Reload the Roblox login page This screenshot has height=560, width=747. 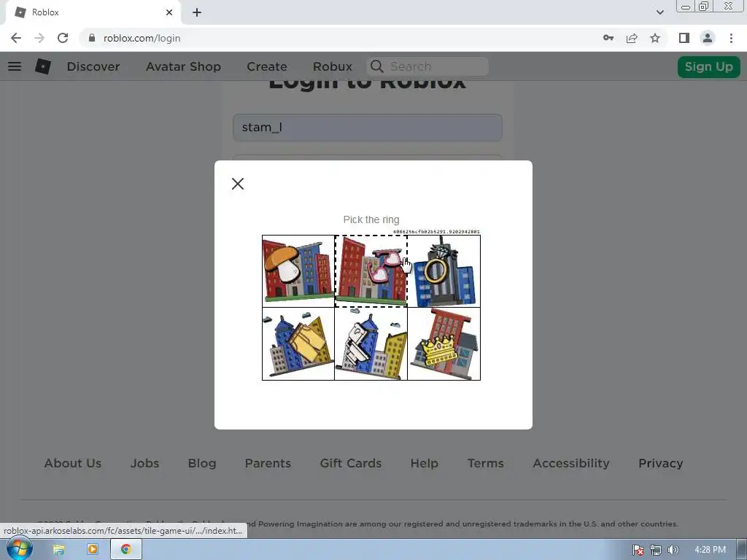[63, 38]
